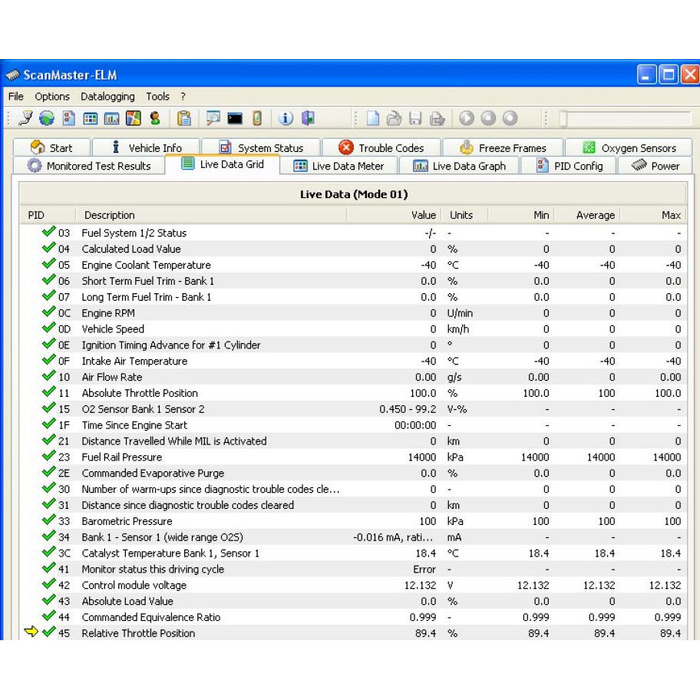Switch to the Trouble Codes tab

click(381, 148)
